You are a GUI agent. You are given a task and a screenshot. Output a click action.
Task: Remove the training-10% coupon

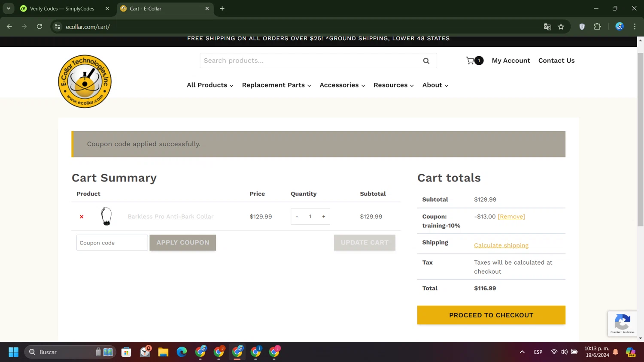click(511, 217)
